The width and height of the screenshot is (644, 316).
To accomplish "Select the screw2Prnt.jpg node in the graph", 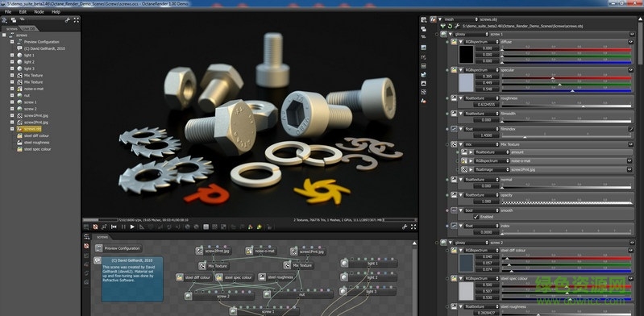I will pos(214,251).
